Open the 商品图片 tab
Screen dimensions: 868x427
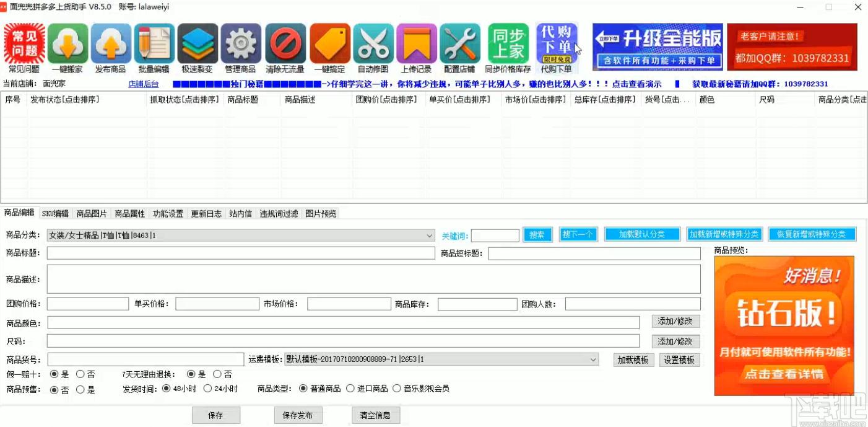92,213
